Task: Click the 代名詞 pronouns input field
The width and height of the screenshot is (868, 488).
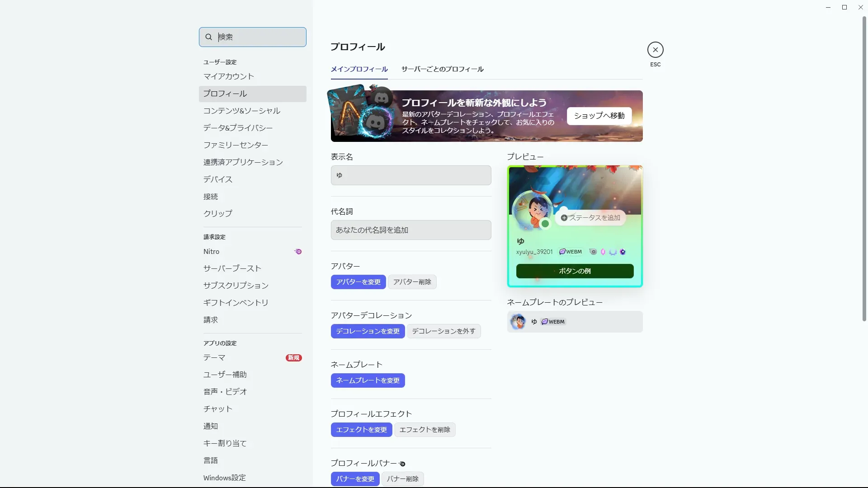Action: [x=410, y=230]
